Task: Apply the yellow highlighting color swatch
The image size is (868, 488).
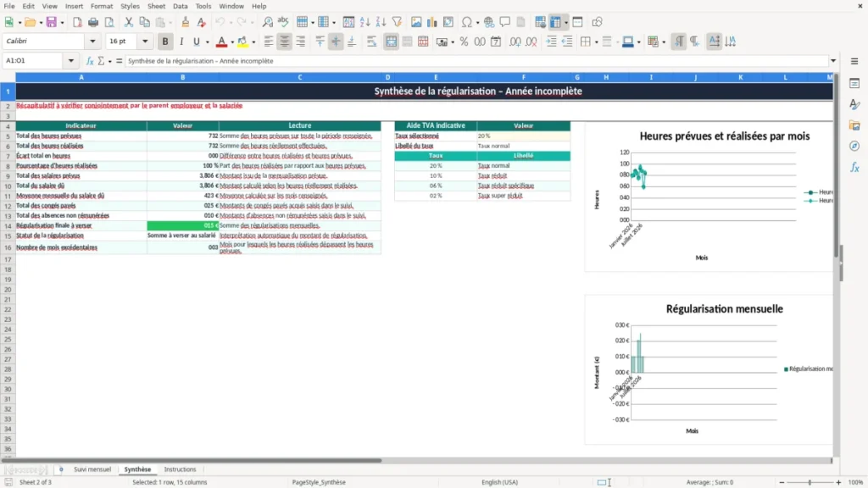Action: pyautogui.click(x=242, y=42)
